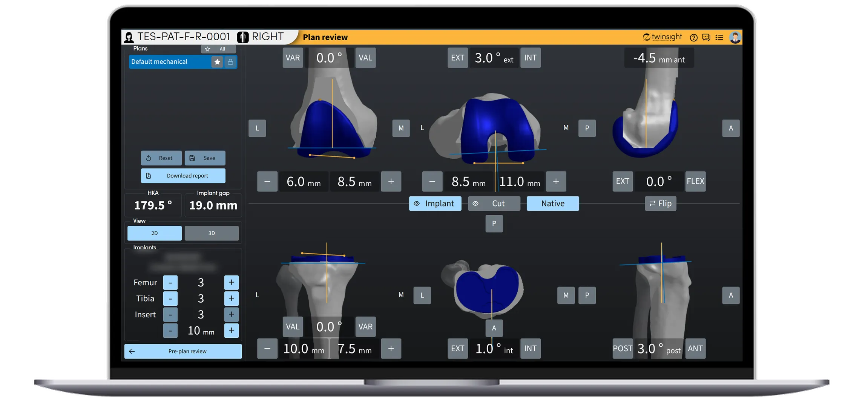Click the Implant gap 19.0 mm value
This screenshot has width=868, height=398.
click(x=213, y=205)
